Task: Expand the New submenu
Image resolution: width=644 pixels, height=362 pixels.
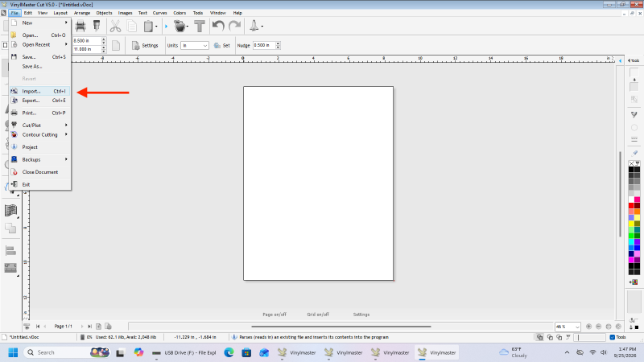Action: (x=39, y=23)
